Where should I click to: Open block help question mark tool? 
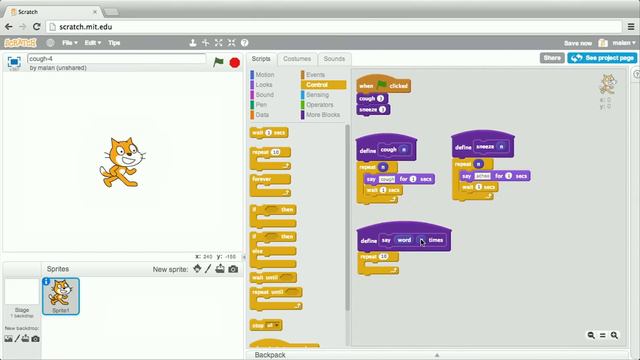pos(244,42)
